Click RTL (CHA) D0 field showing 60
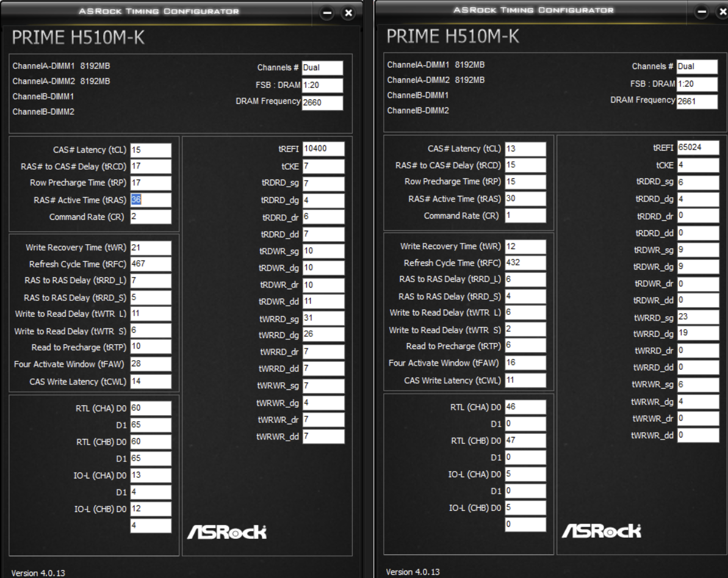The image size is (728, 578). pyautogui.click(x=151, y=408)
